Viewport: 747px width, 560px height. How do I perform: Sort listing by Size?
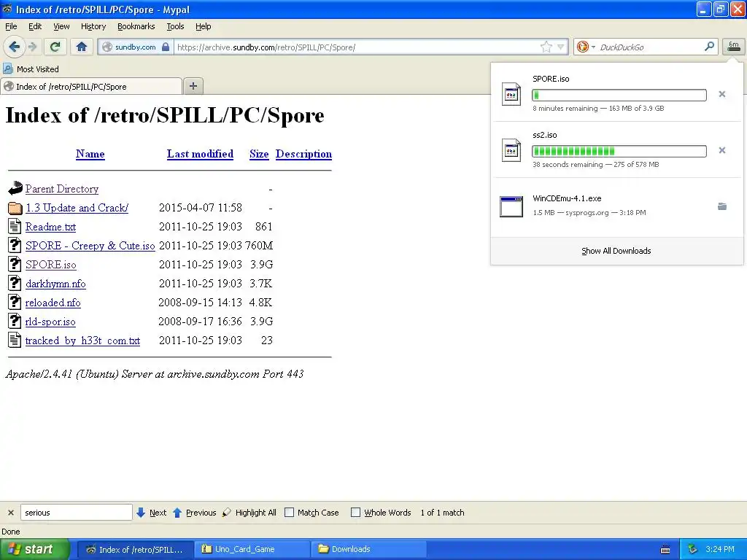(x=259, y=154)
